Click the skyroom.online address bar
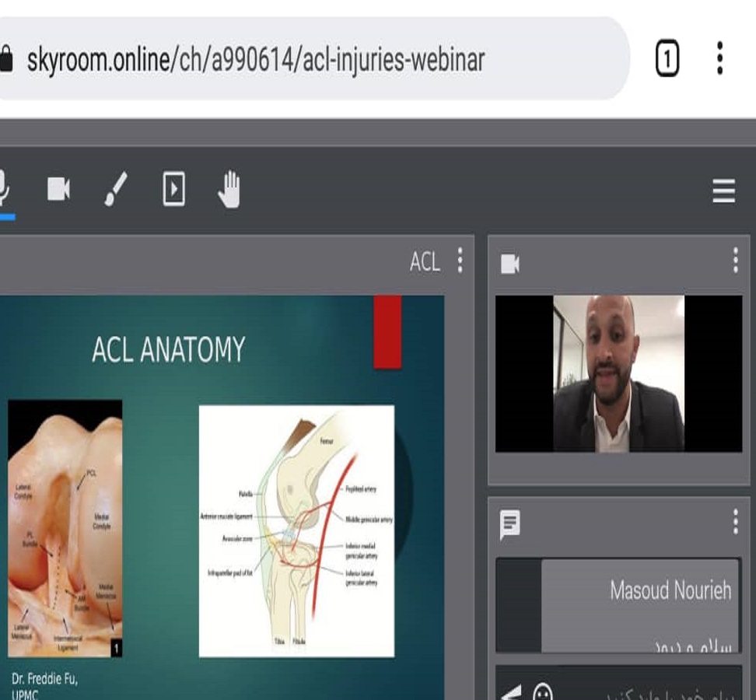 click(x=311, y=59)
